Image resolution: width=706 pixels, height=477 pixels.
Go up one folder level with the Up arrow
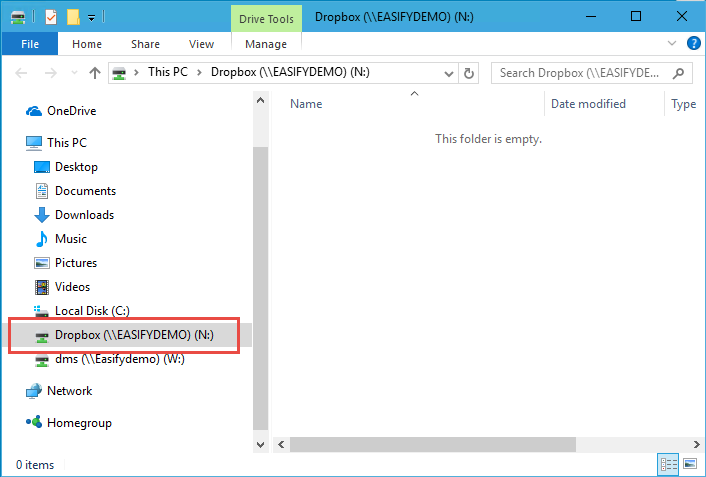[95, 73]
